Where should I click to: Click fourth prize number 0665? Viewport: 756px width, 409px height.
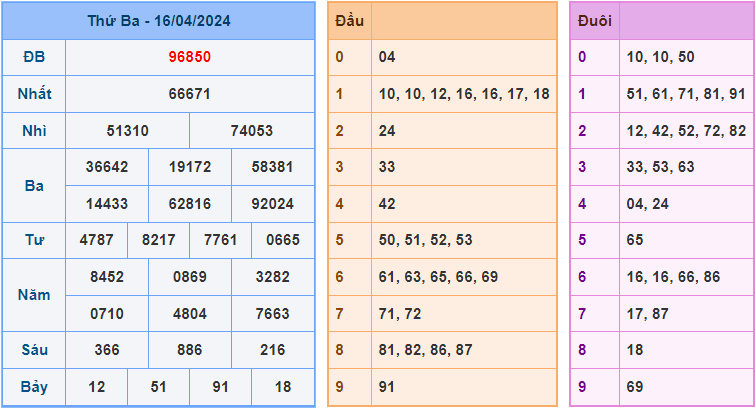[283, 240]
